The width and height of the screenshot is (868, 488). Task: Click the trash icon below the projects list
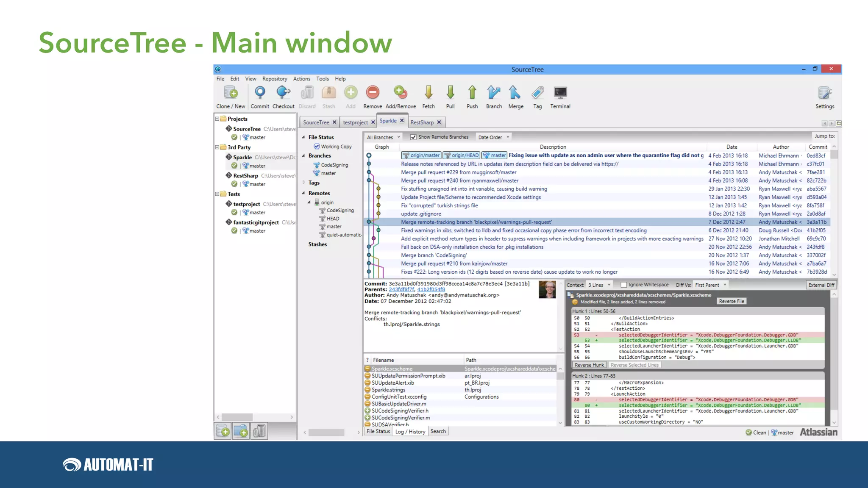click(x=259, y=431)
